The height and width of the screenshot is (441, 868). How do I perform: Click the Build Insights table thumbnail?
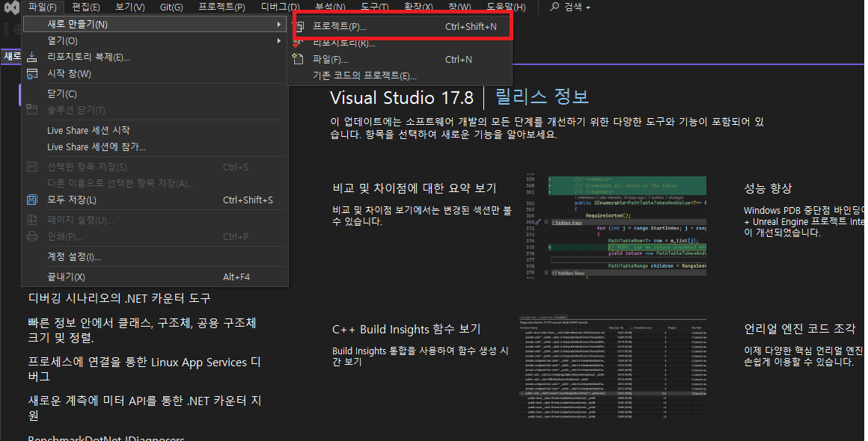pos(613,368)
